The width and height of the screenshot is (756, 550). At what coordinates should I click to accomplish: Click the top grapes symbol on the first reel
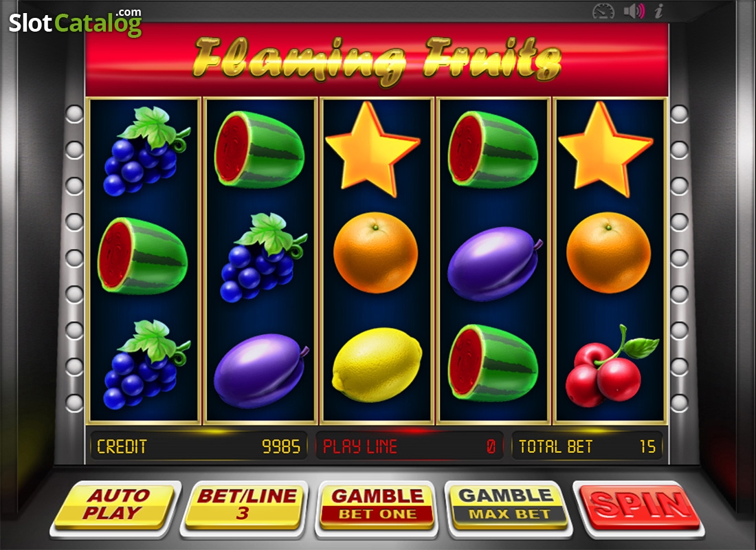click(146, 151)
